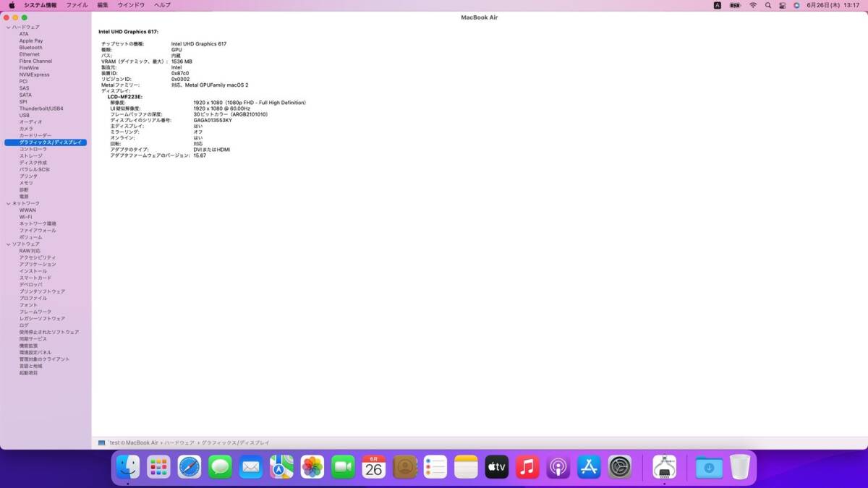Select 機能拡張 in the sidebar

[28, 346]
